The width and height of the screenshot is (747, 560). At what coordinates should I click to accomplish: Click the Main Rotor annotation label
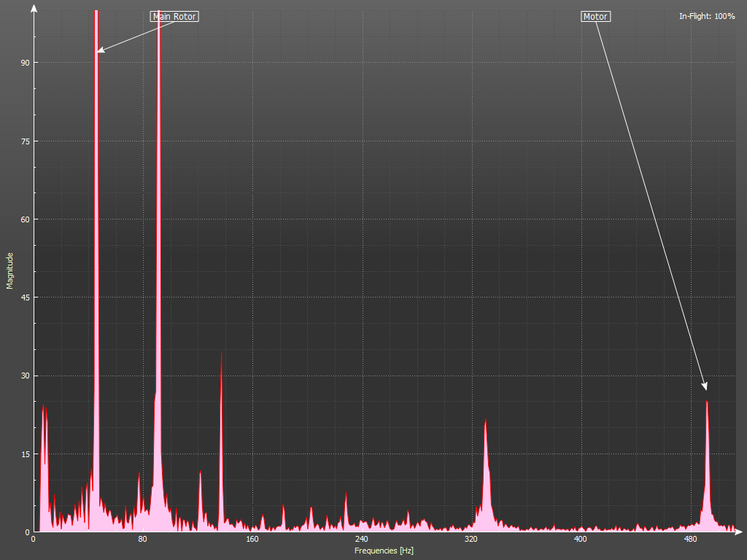(174, 16)
